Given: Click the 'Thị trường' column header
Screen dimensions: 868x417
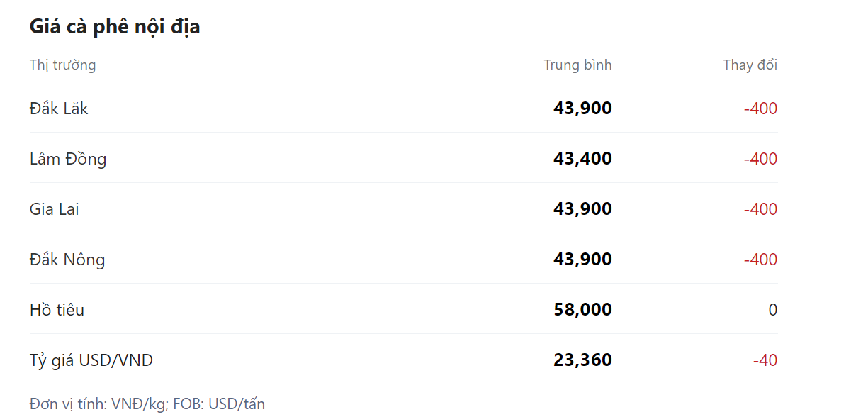Looking at the screenshot, I should coord(63,65).
